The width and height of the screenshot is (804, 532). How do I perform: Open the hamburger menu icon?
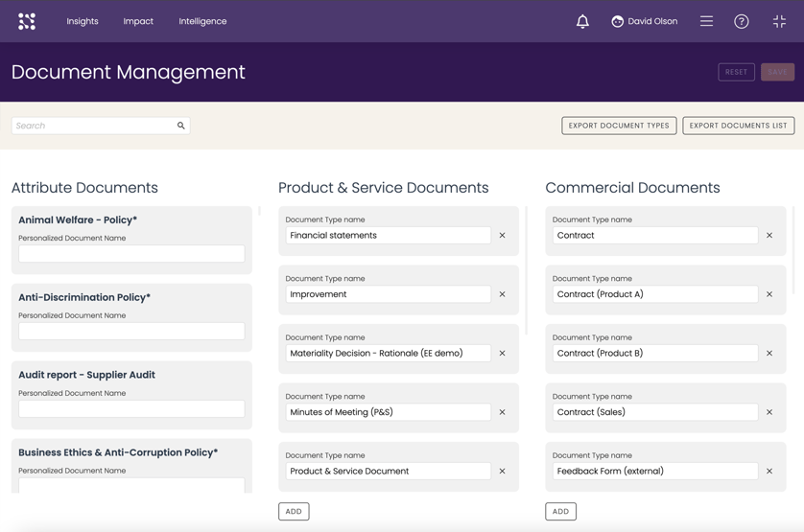coord(706,21)
